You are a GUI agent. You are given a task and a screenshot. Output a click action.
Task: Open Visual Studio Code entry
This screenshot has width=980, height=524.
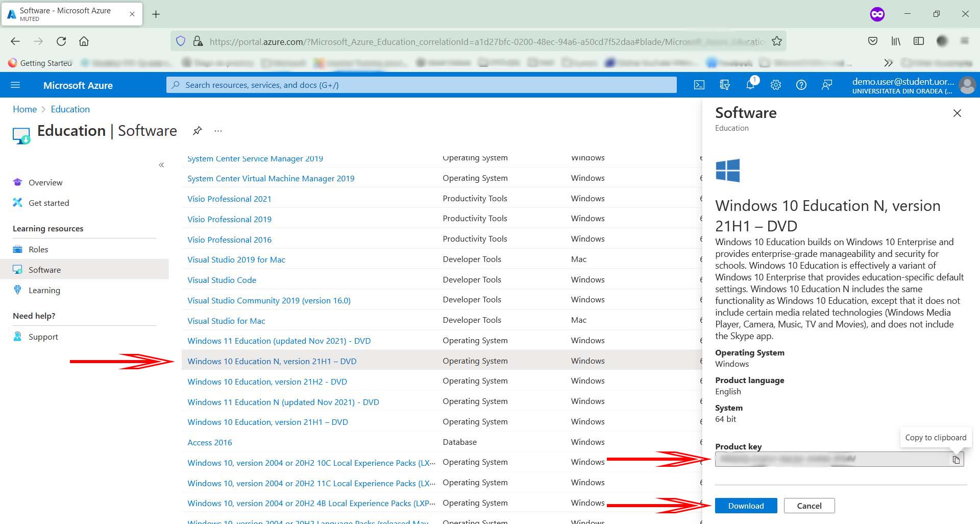click(x=222, y=280)
